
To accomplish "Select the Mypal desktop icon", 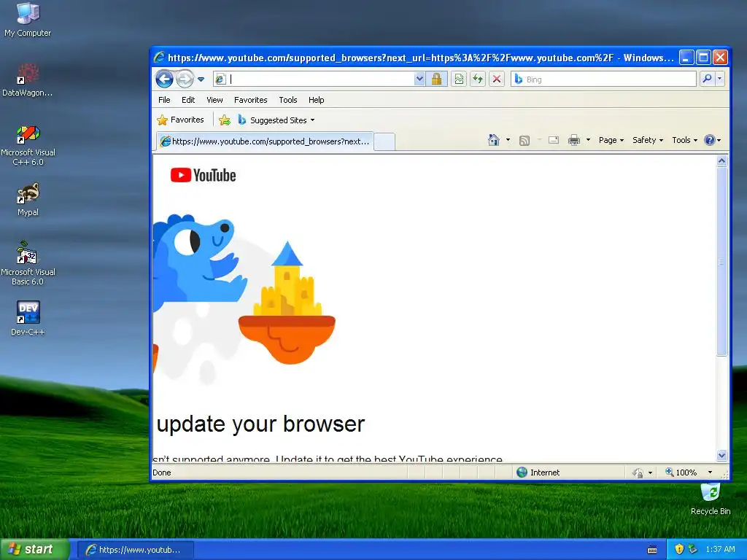I will click(28, 199).
